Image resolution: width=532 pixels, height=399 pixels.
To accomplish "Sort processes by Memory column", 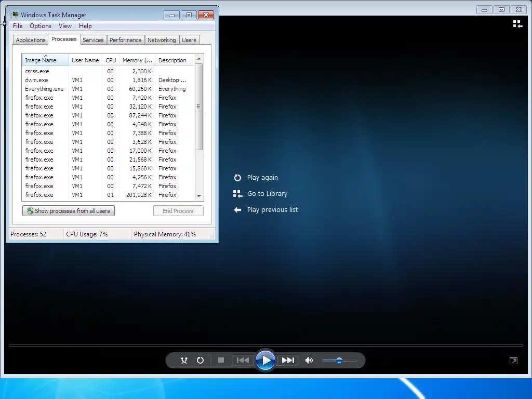I will (137, 60).
